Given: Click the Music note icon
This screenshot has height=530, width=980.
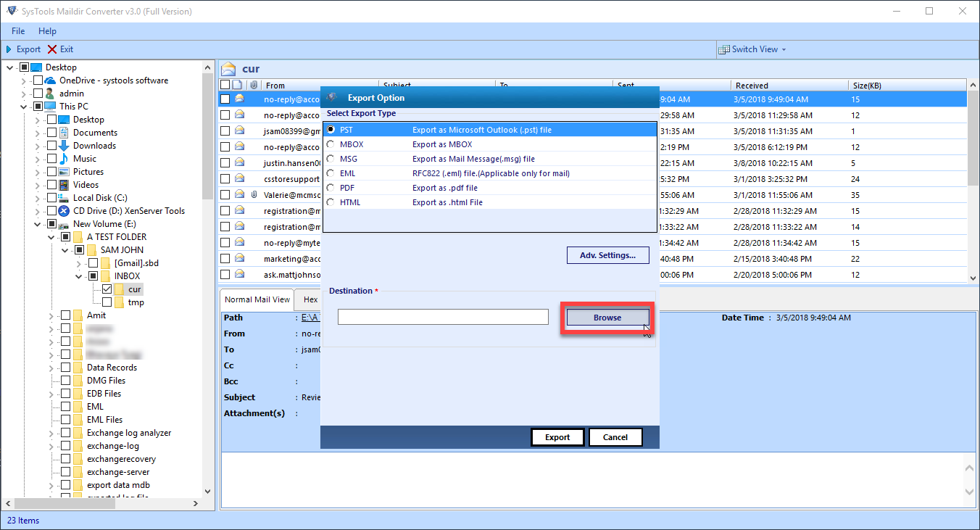Looking at the screenshot, I should [x=64, y=159].
